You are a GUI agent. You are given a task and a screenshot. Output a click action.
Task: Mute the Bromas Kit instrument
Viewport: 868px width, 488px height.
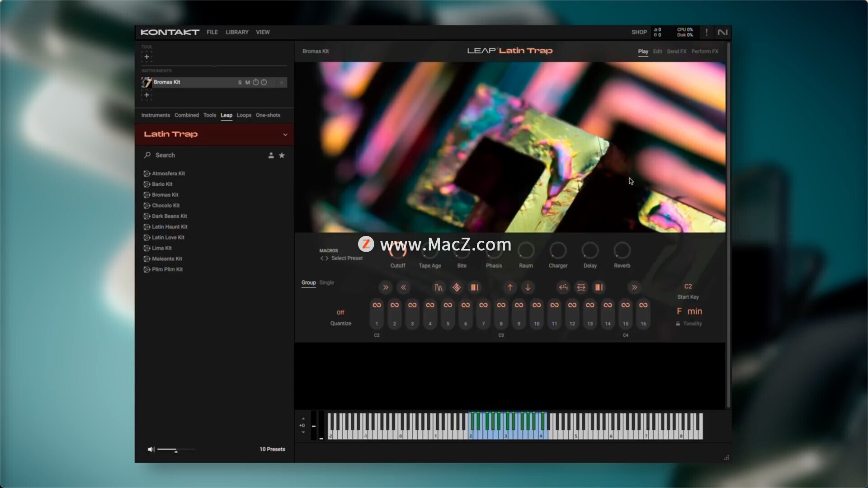pyautogui.click(x=247, y=82)
